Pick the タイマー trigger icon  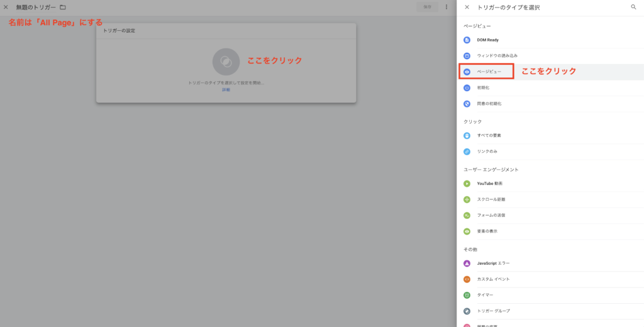click(467, 295)
